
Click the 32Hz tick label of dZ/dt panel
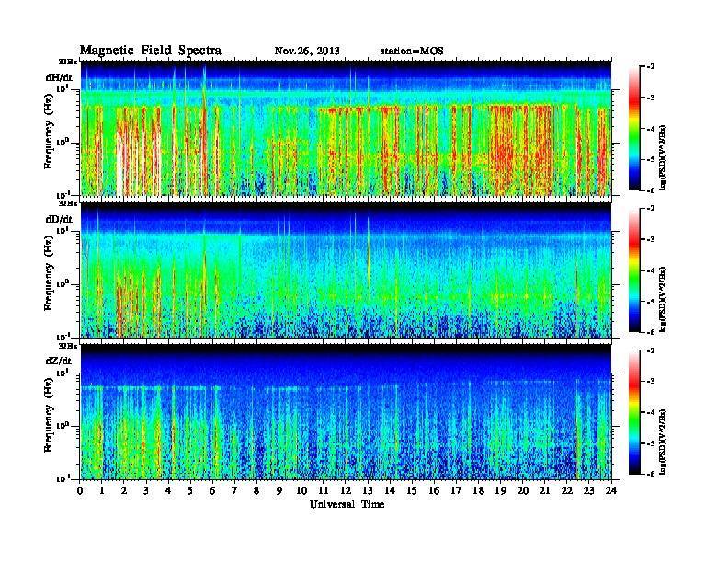coord(68,346)
